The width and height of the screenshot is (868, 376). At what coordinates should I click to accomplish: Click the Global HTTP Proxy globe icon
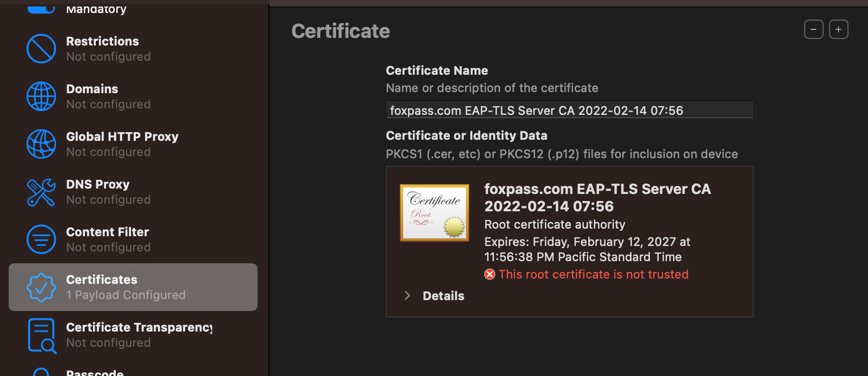41,144
